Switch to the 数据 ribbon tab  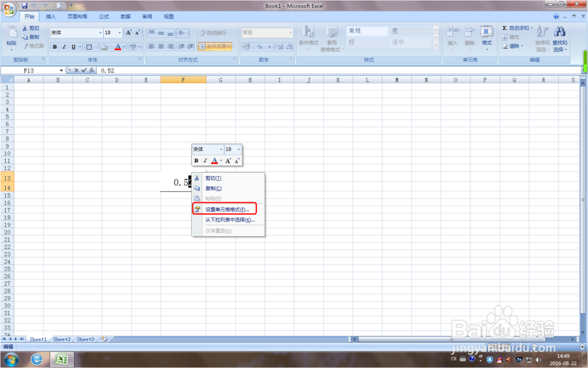coord(126,16)
